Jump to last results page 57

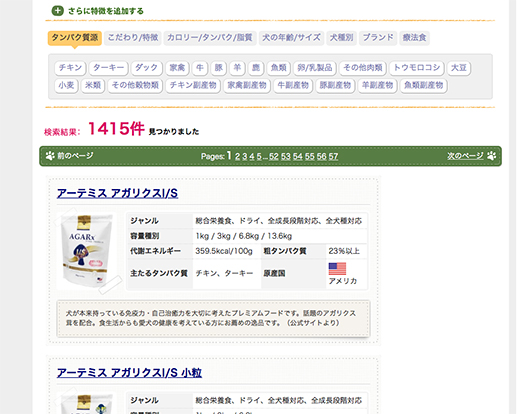pos(333,156)
